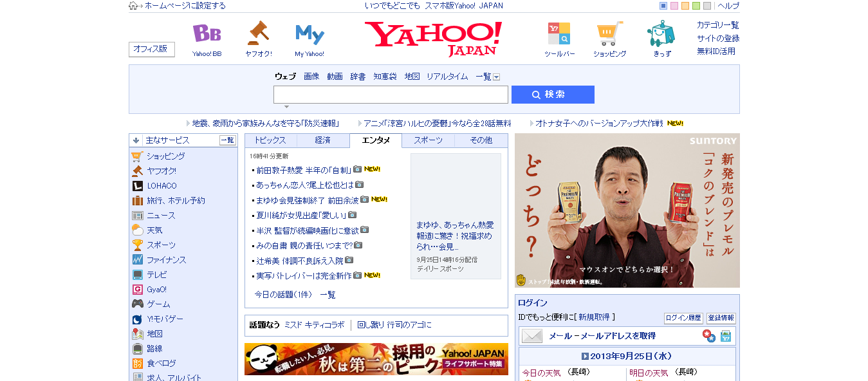
Task: Select 知恵袋 search category
Action: (x=385, y=77)
